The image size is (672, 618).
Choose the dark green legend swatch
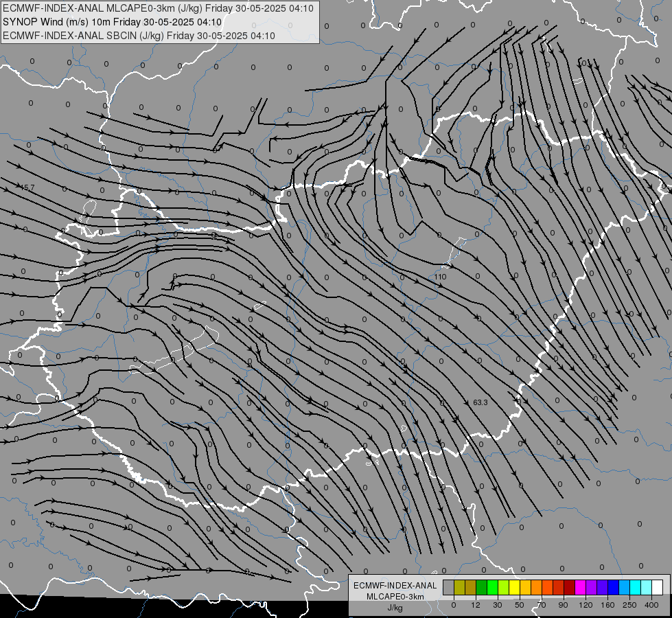coord(482,587)
